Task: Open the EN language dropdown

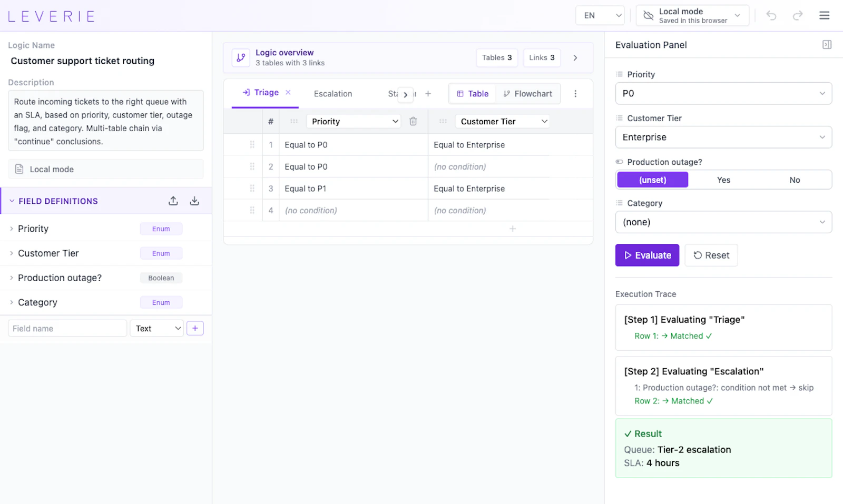Action: 600,15
